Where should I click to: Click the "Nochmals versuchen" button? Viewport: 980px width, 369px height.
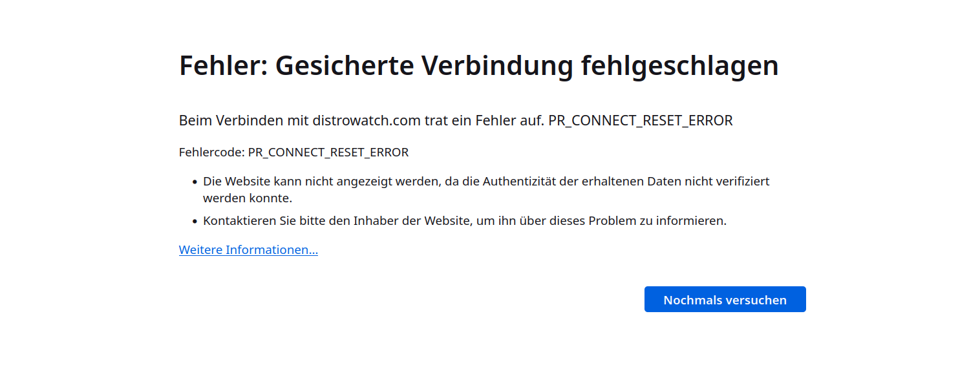pos(725,300)
